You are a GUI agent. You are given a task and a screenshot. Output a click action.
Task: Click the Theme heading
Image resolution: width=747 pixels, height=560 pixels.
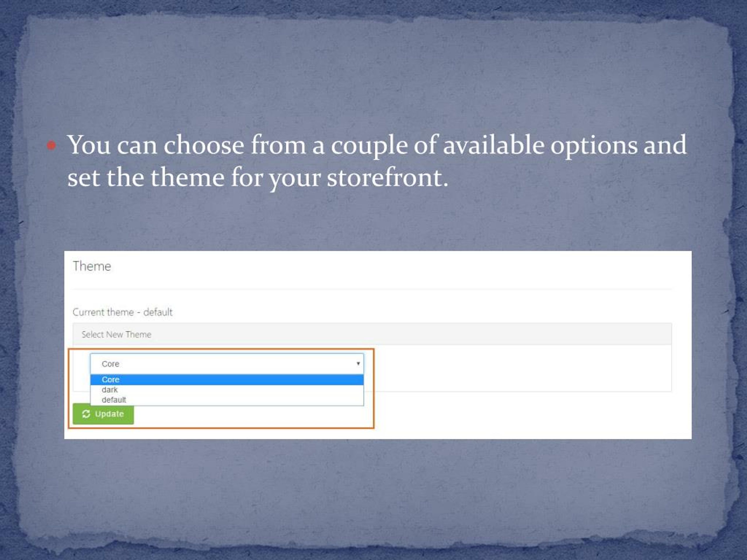click(x=92, y=266)
